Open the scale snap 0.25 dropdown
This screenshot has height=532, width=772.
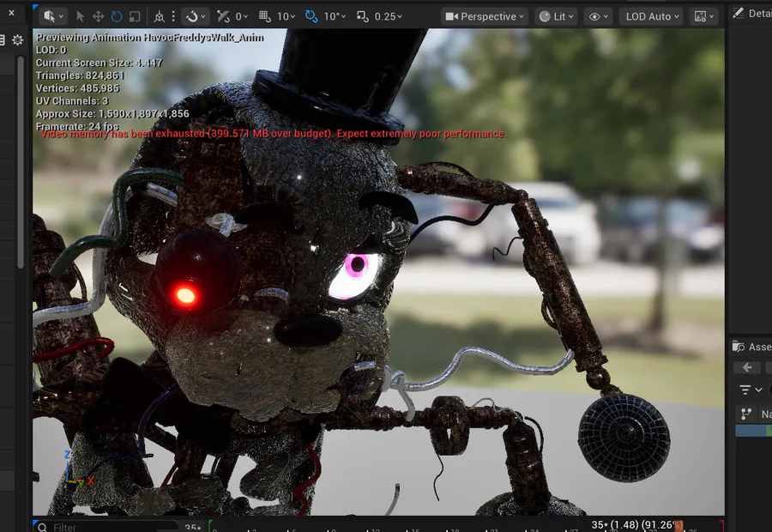[x=388, y=17]
